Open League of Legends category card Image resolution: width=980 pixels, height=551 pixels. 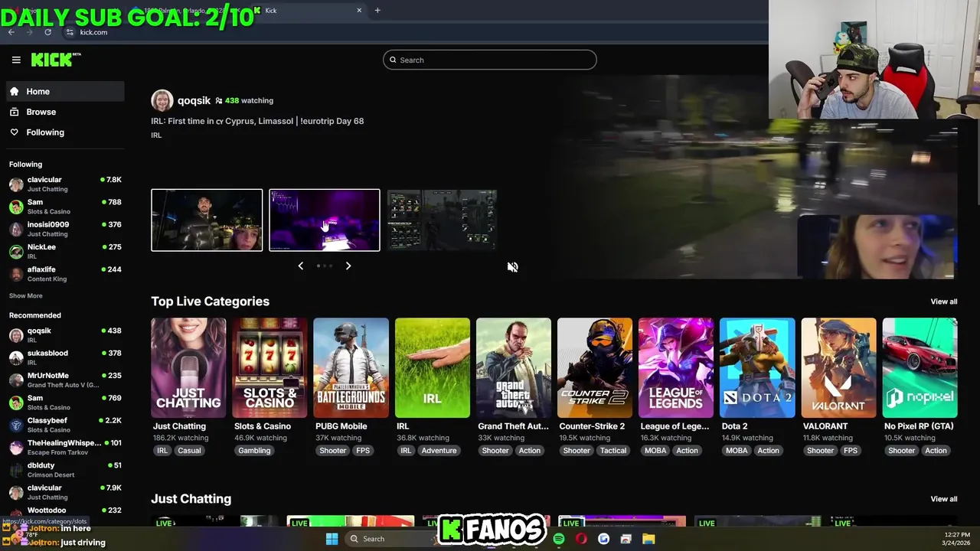pyautogui.click(x=676, y=368)
